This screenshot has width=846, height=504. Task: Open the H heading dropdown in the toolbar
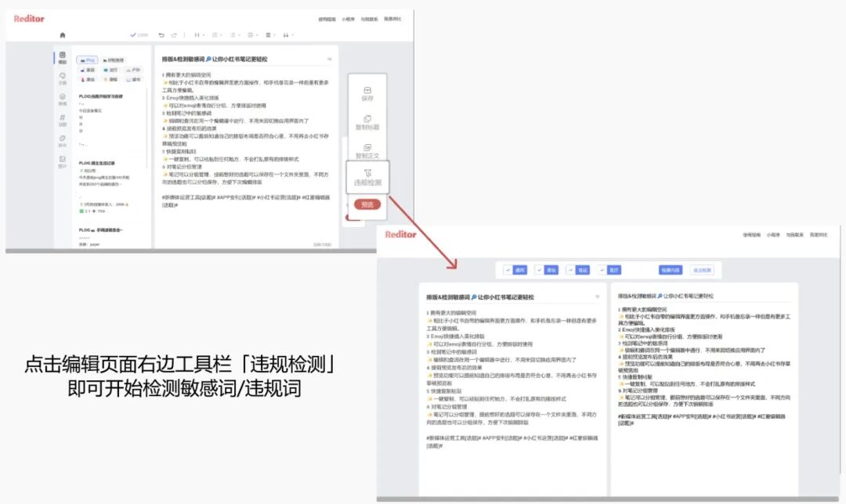[x=197, y=35]
